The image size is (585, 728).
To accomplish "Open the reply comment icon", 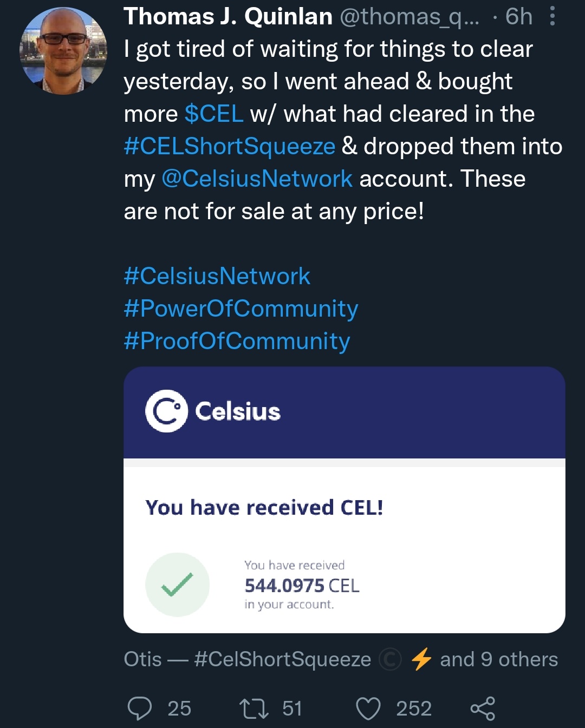I will pyautogui.click(x=140, y=708).
